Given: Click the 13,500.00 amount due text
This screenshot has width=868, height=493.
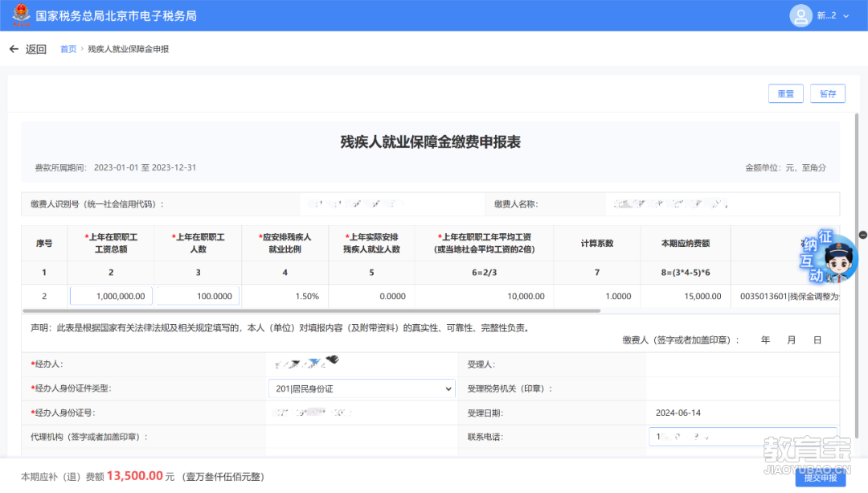Looking at the screenshot, I should [134, 476].
